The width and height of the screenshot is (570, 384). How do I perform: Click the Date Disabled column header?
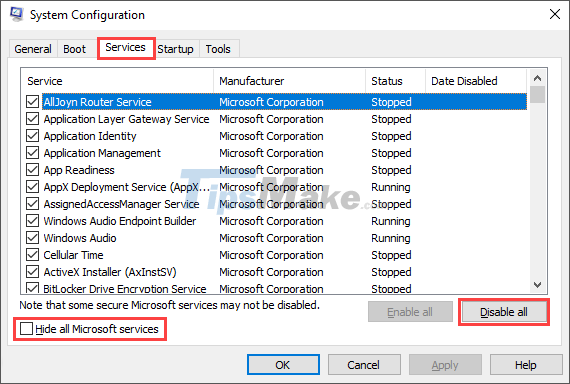(x=476, y=81)
